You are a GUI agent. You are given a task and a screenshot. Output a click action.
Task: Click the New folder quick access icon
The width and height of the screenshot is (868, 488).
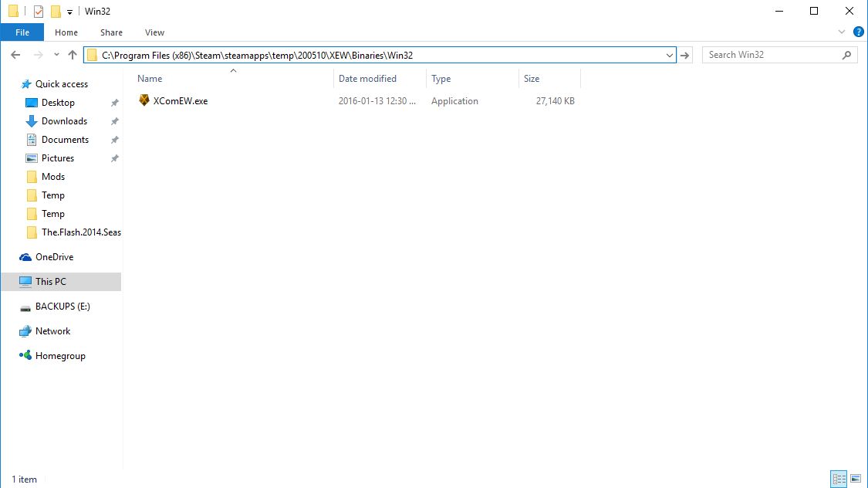click(x=56, y=11)
